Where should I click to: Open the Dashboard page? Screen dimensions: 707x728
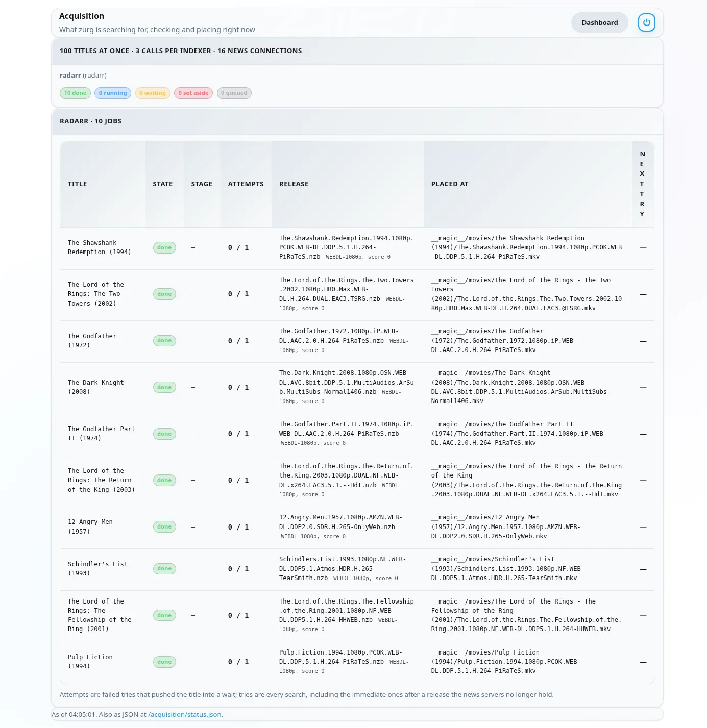click(599, 22)
